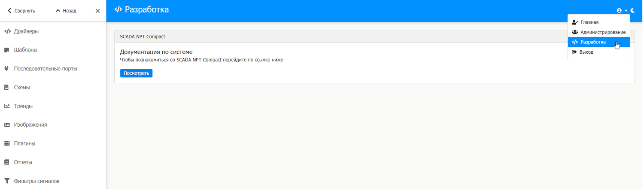Click the Схемы file image icon

[6, 87]
